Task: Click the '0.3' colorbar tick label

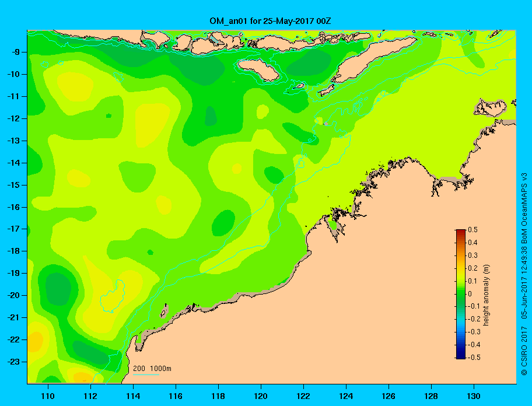Action: (x=473, y=256)
